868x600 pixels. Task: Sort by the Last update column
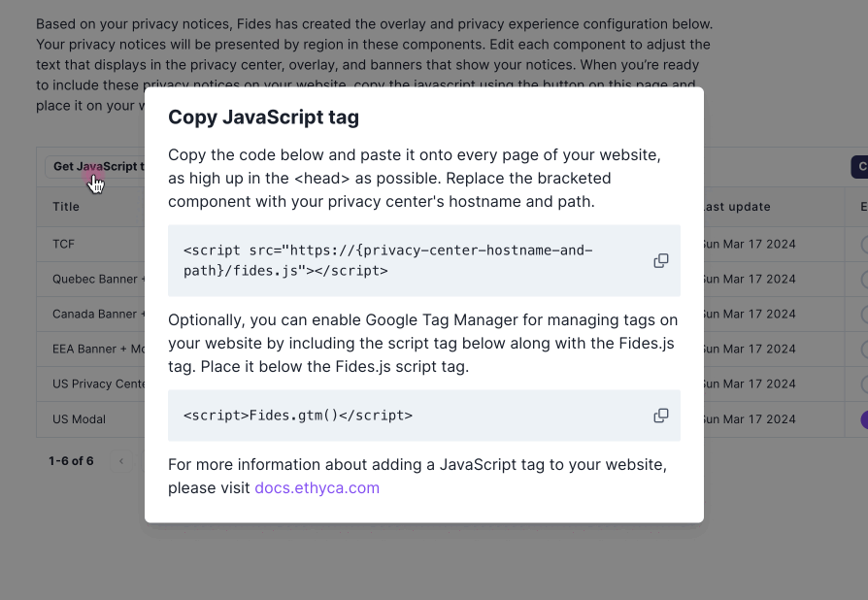click(737, 207)
